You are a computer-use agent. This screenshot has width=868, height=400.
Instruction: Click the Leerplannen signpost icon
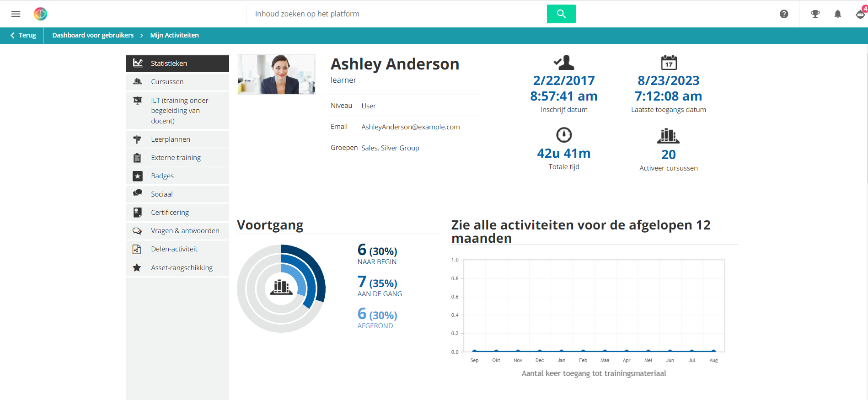coord(137,139)
